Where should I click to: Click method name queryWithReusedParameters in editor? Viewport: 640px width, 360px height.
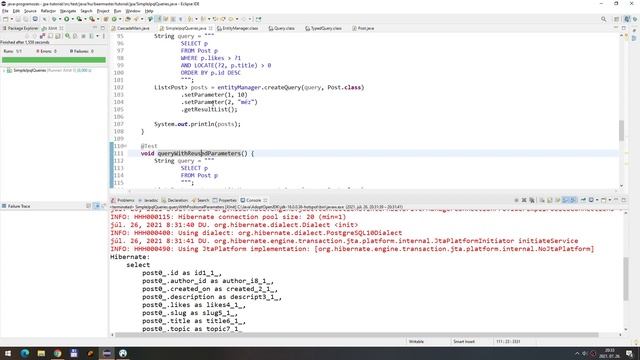[199, 153]
